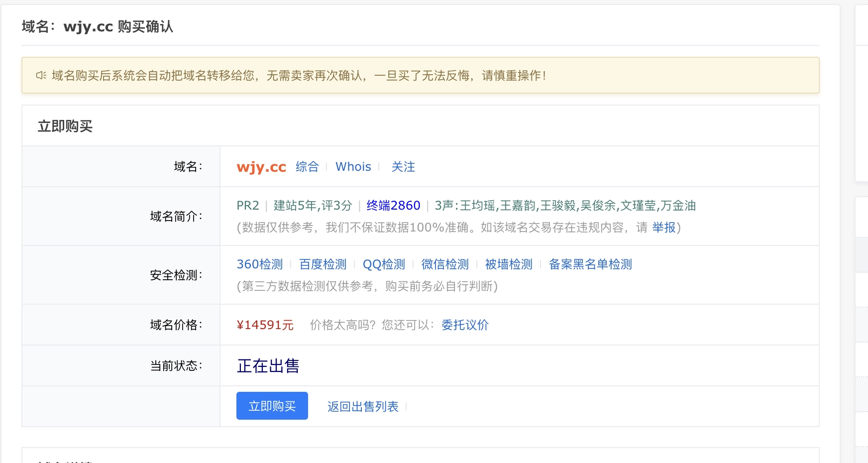Click the 关注 follow link
Viewport: 868px width, 463px height.
(403, 167)
